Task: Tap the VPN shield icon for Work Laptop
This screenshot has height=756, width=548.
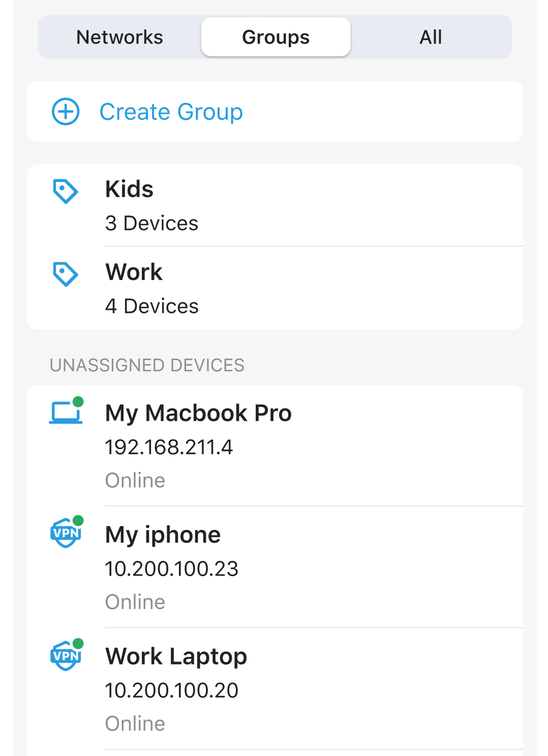Action: coord(66,655)
